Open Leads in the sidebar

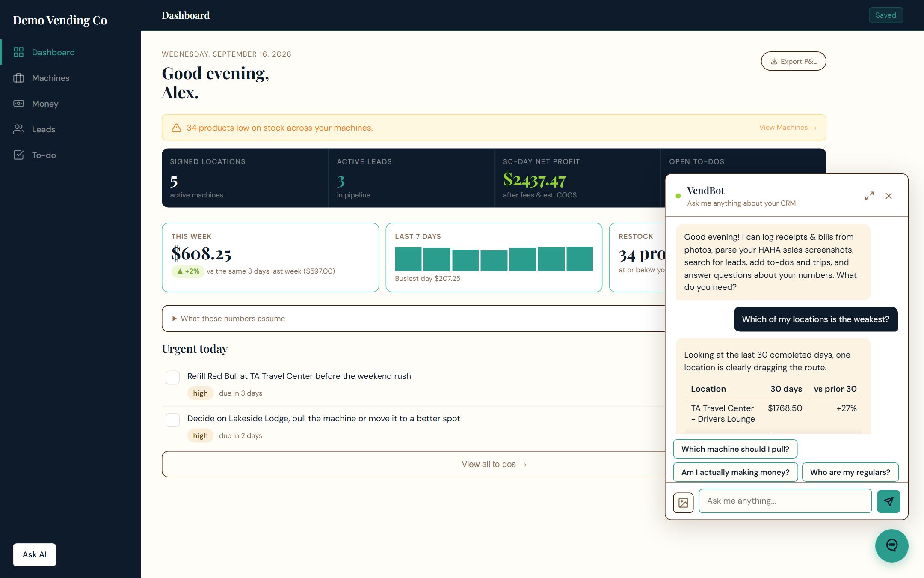coord(71,129)
